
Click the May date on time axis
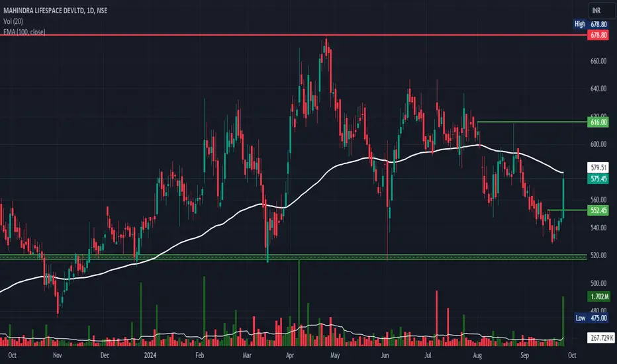(x=335, y=355)
